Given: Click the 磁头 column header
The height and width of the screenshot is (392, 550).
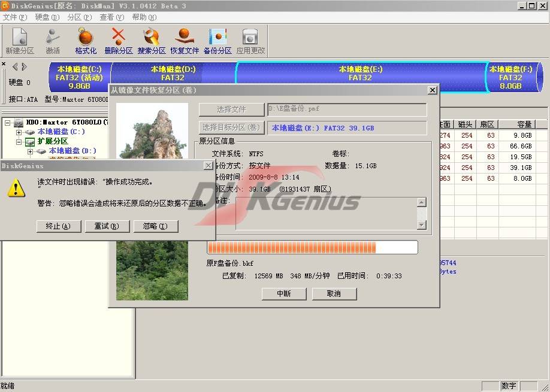Looking at the screenshot, I should click(465, 124).
